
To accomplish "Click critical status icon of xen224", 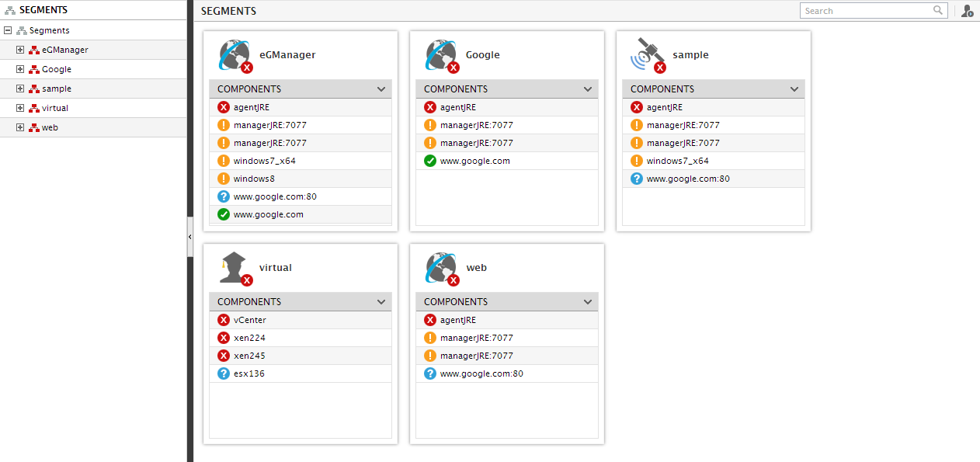I will coord(224,338).
